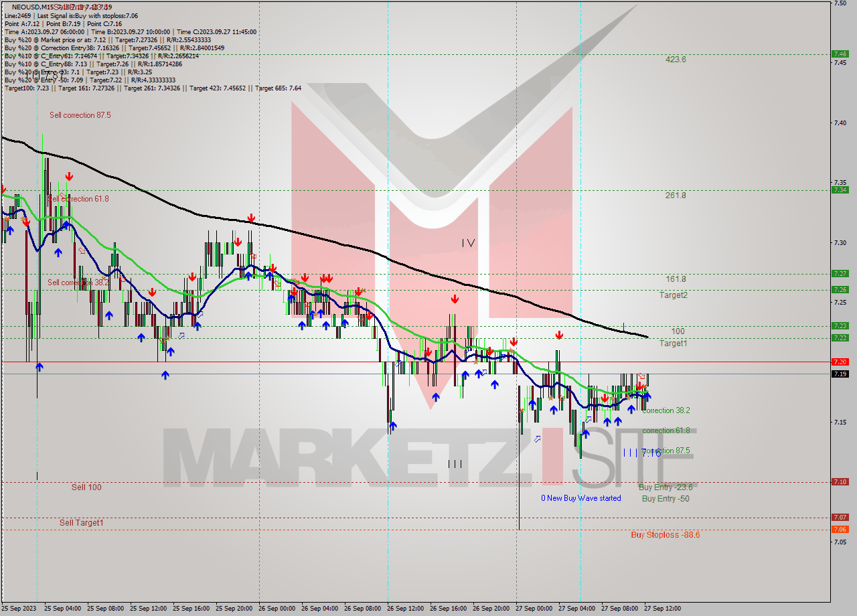Click the '27 Sep 00:00' time label
Image resolution: width=857 pixels, height=616 pixels.
[534, 609]
